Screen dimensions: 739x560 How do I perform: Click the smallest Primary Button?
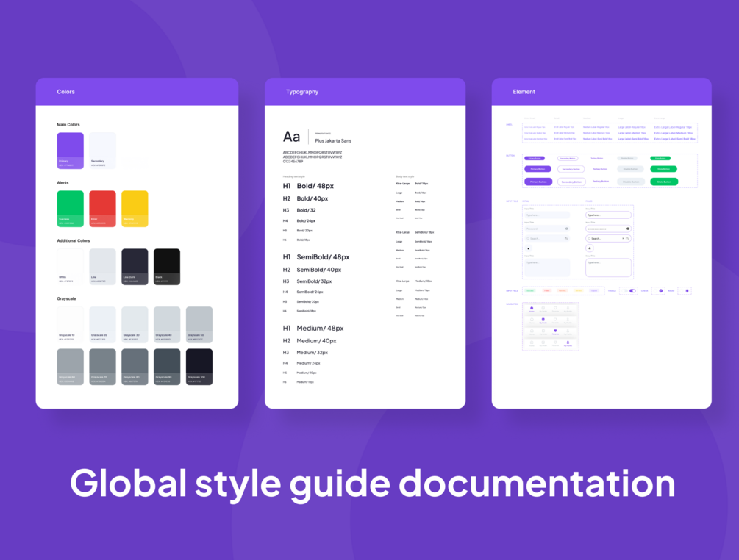[x=535, y=158]
